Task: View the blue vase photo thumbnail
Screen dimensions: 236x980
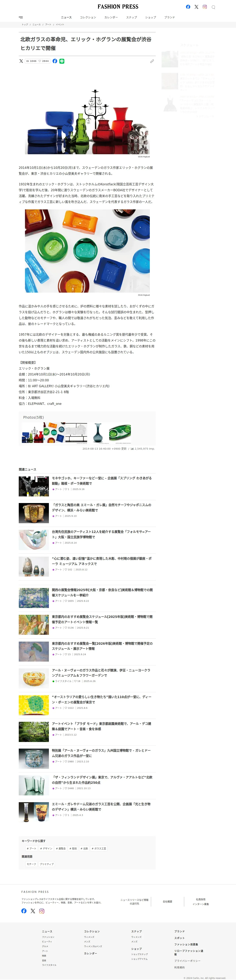Action: coord(98,433)
